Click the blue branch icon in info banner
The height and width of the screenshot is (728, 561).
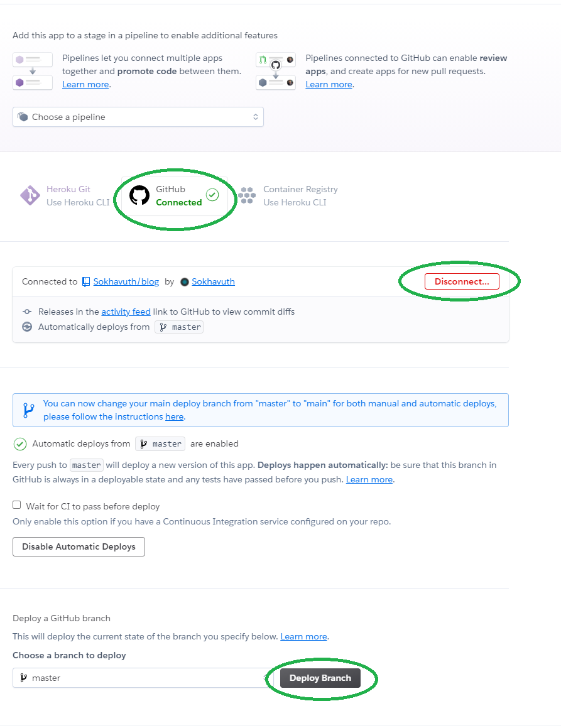coord(29,410)
